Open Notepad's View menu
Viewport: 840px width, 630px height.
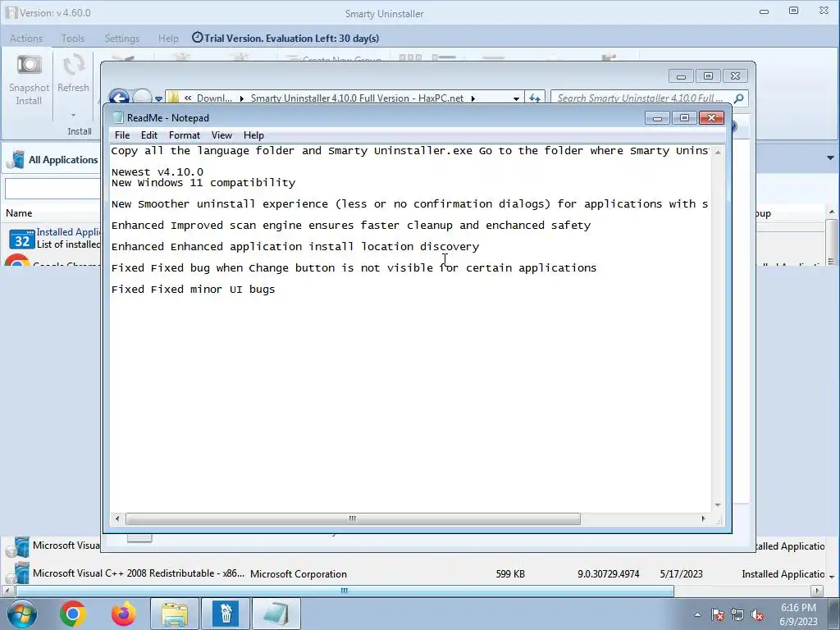pyautogui.click(x=221, y=135)
